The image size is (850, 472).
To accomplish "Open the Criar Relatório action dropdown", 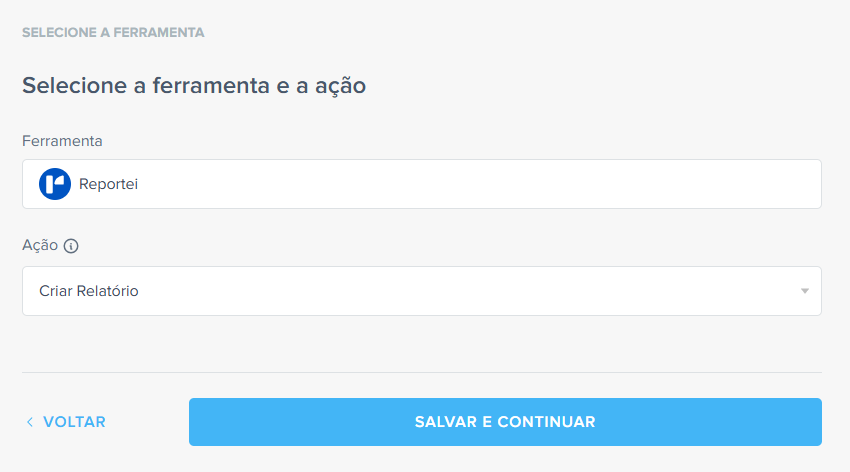I will click(421, 291).
